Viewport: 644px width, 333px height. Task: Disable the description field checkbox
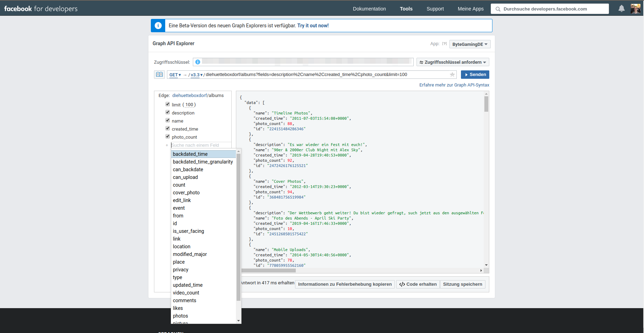tap(168, 112)
